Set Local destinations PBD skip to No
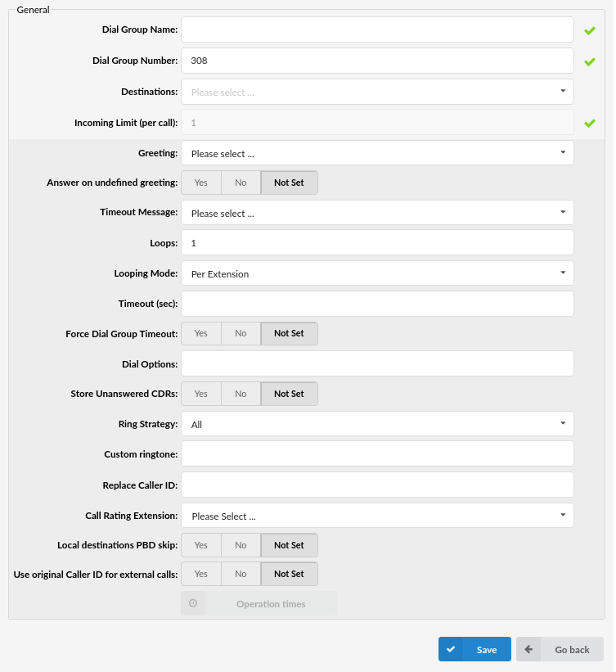The image size is (616, 672). (241, 545)
